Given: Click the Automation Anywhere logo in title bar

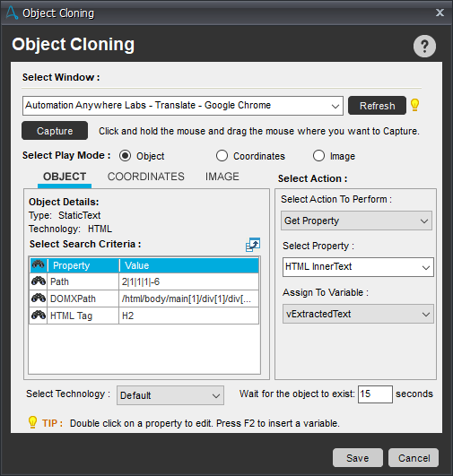Looking at the screenshot, I should tap(12, 13).
